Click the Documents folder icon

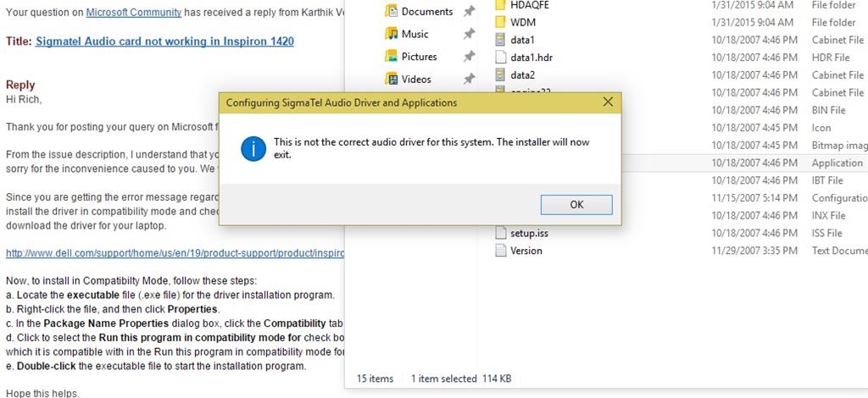click(392, 12)
